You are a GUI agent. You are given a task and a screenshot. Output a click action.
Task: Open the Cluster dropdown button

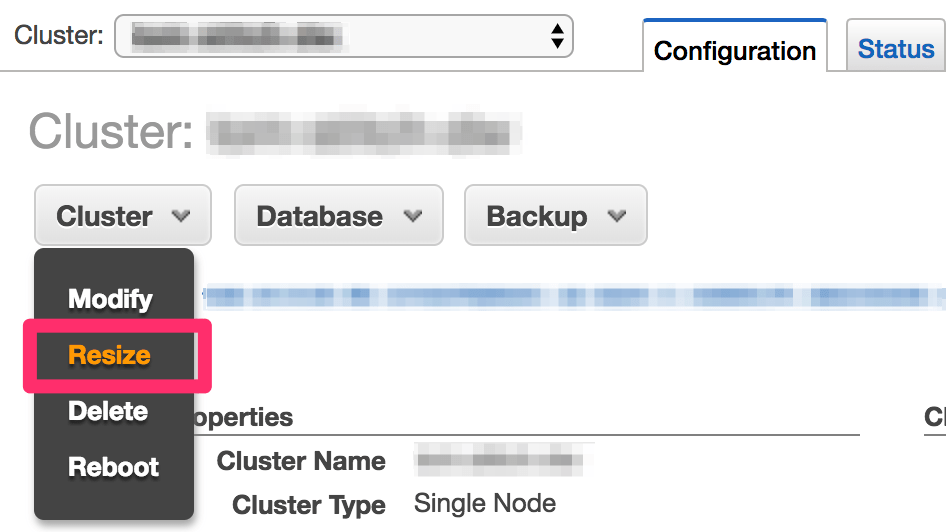click(x=123, y=215)
